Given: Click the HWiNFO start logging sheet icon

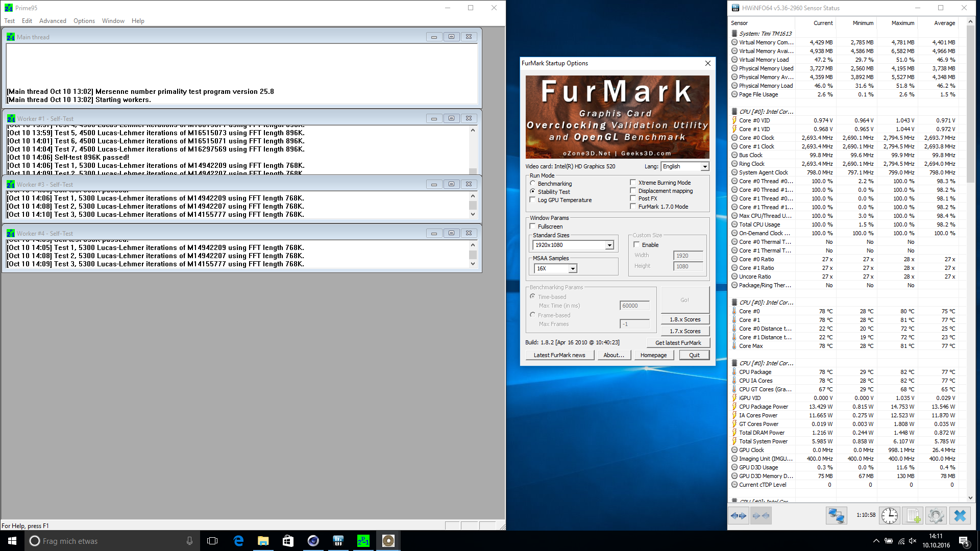Looking at the screenshot, I should click(x=913, y=516).
